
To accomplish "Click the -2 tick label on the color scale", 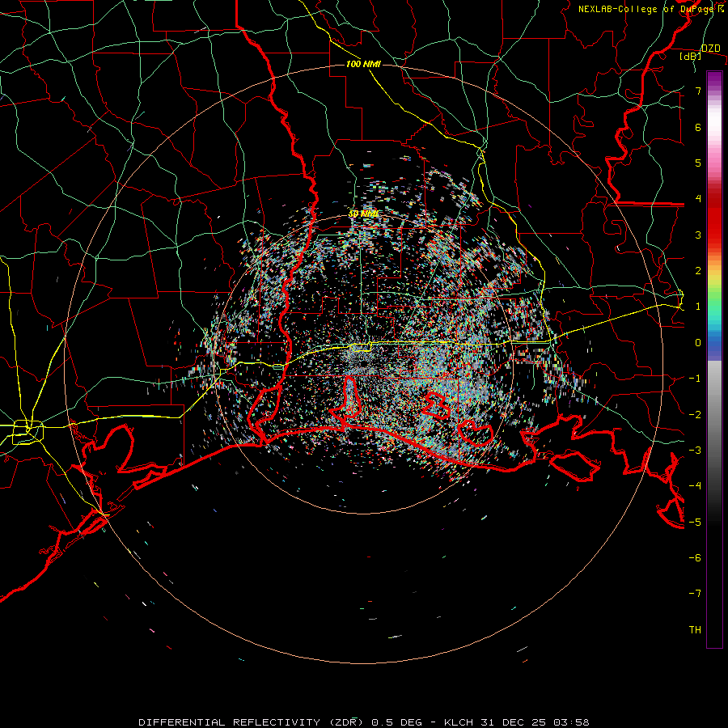I will (x=695, y=415).
